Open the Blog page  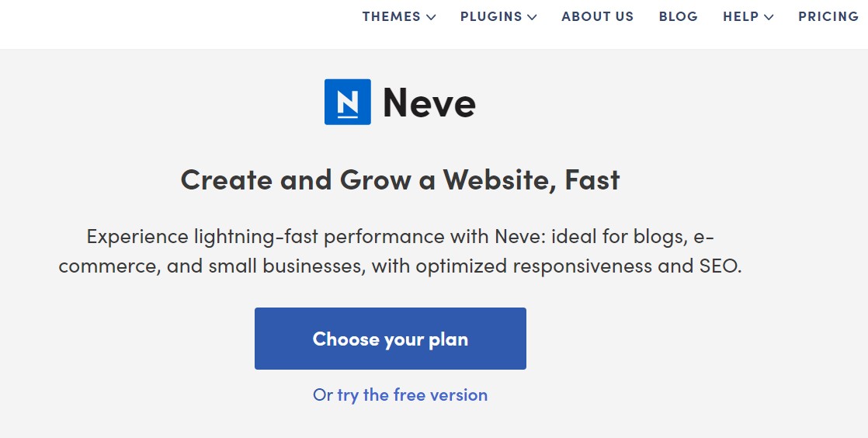coord(678,16)
